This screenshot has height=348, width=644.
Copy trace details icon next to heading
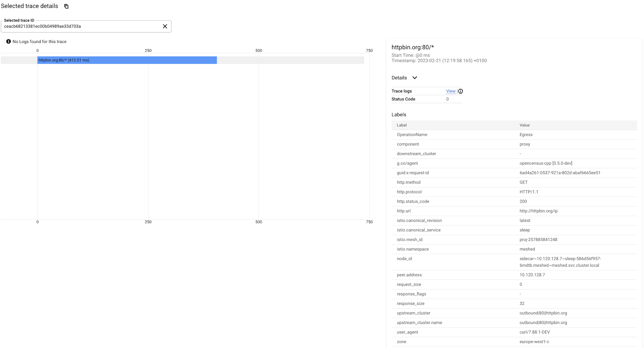(x=66, y=6)
